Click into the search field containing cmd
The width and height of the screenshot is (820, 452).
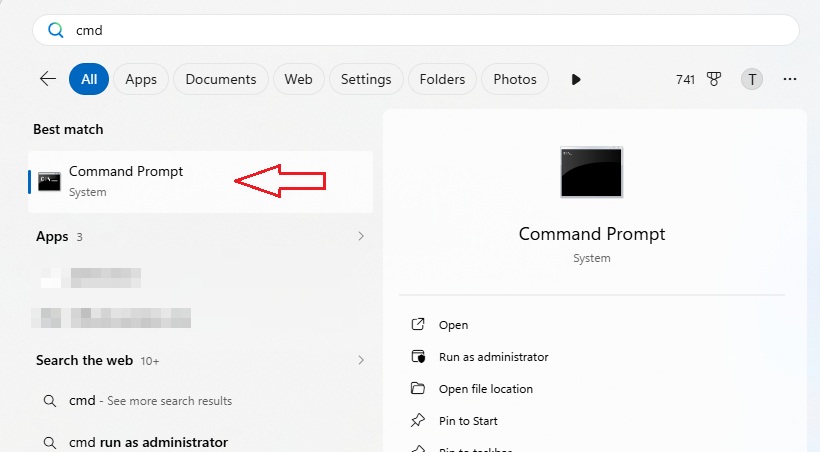[416, 30]
